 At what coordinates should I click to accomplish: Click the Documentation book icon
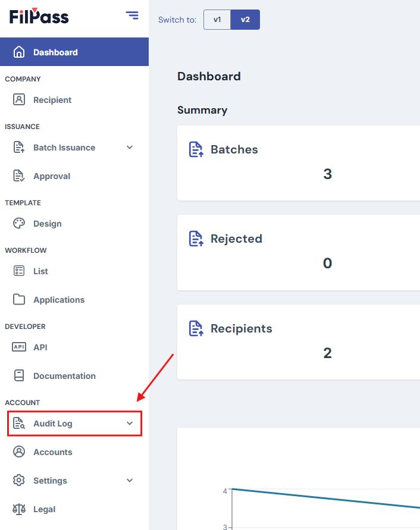point(19,375)
